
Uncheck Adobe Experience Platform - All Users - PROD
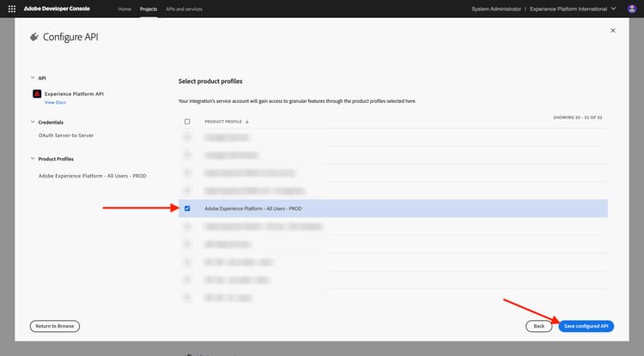(x=187, y=208)
